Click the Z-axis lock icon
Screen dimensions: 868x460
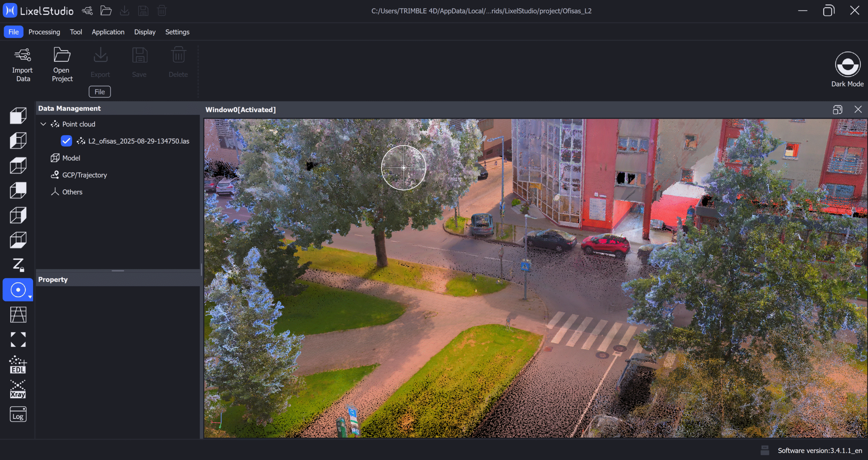pyautogui.click(x=18, y=265)
